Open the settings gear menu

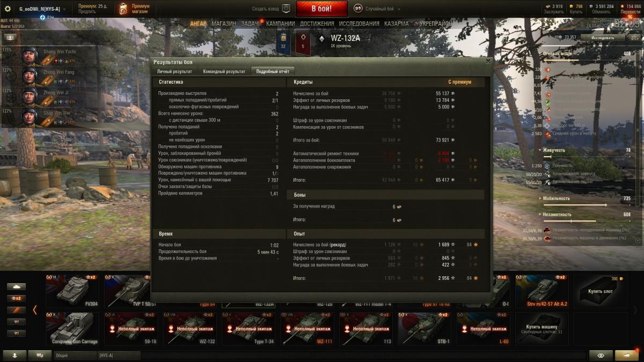pyautogui.click(x=8, y=9)
